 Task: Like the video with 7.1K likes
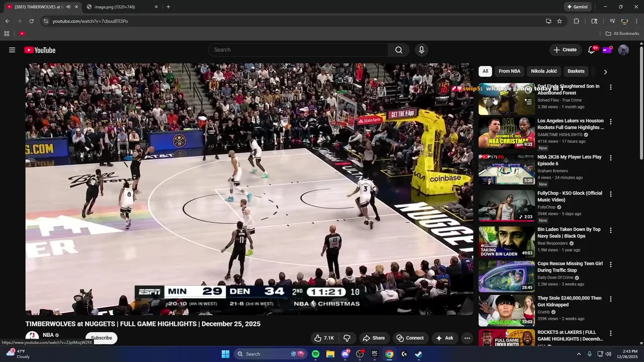click(x=324, y=338)
